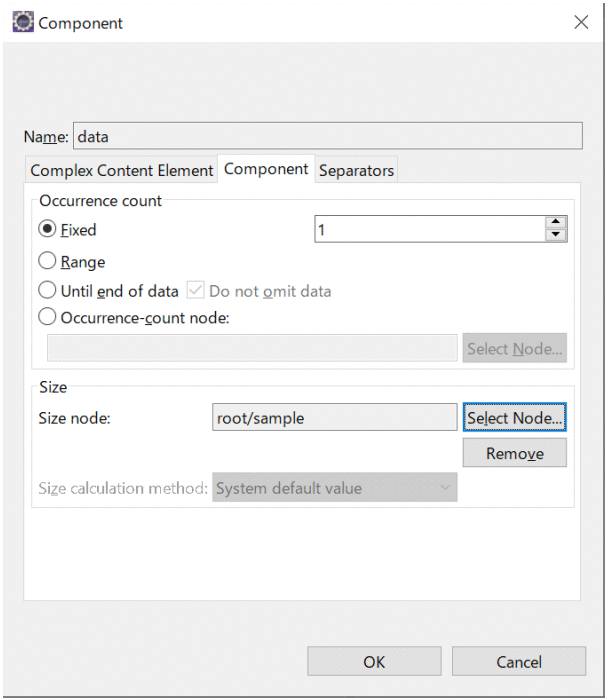Confirm with the OK button
This screenshot has width=607, height=700.
pos(373,661)
